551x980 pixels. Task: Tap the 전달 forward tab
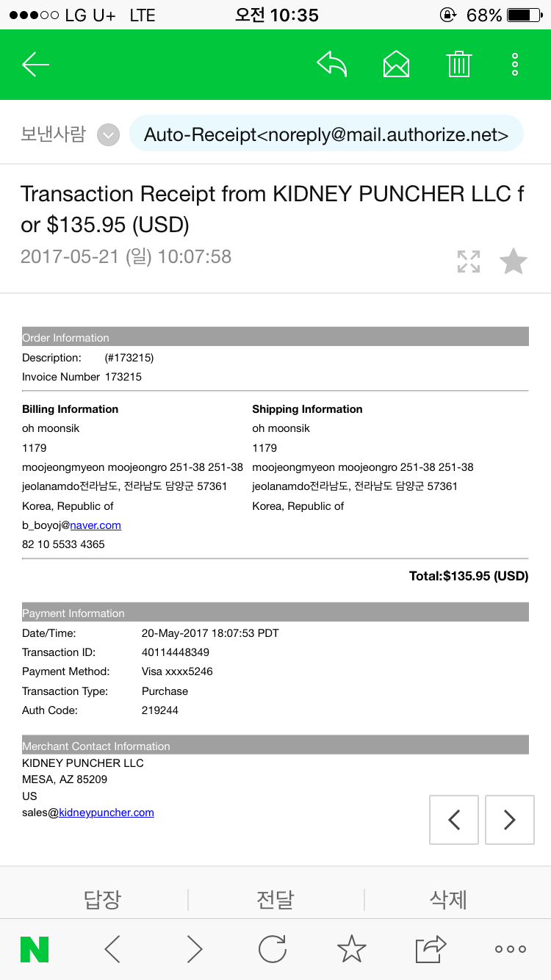pyautogui.click(x=275, y=899)
